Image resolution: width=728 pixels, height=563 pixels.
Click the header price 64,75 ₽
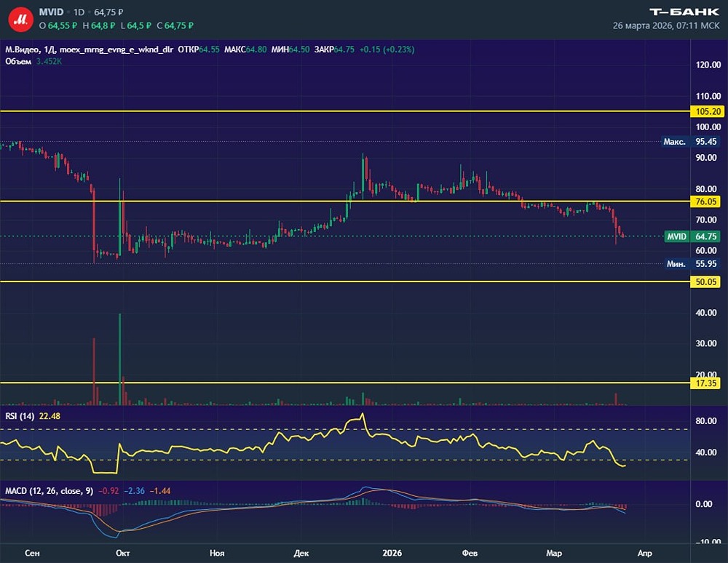click(110, 12)
